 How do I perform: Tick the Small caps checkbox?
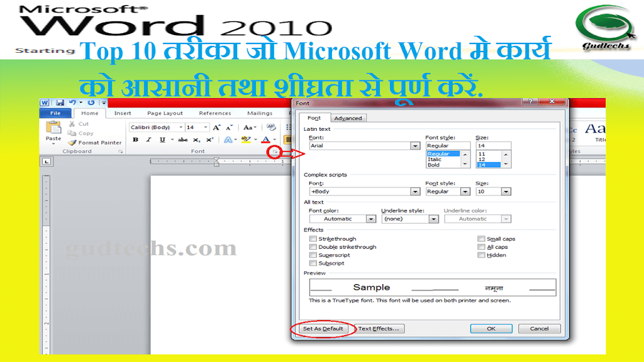pyautogui.click(x=481, y=238)
